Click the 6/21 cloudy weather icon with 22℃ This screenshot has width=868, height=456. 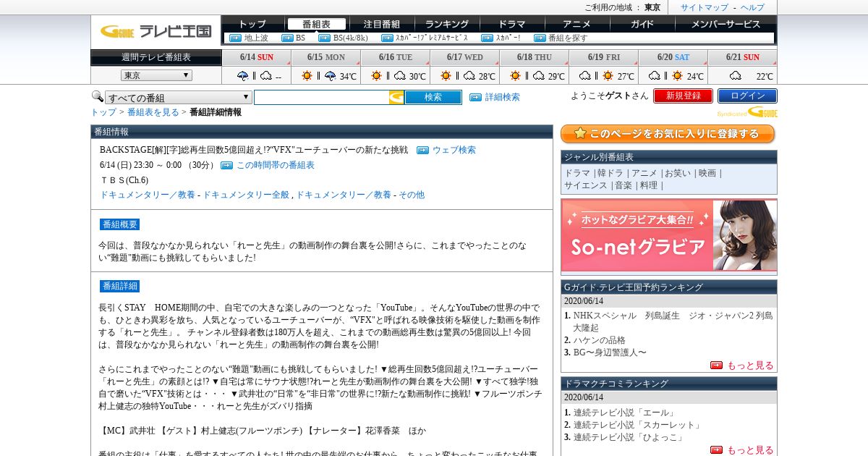click(x=735, y=75)
